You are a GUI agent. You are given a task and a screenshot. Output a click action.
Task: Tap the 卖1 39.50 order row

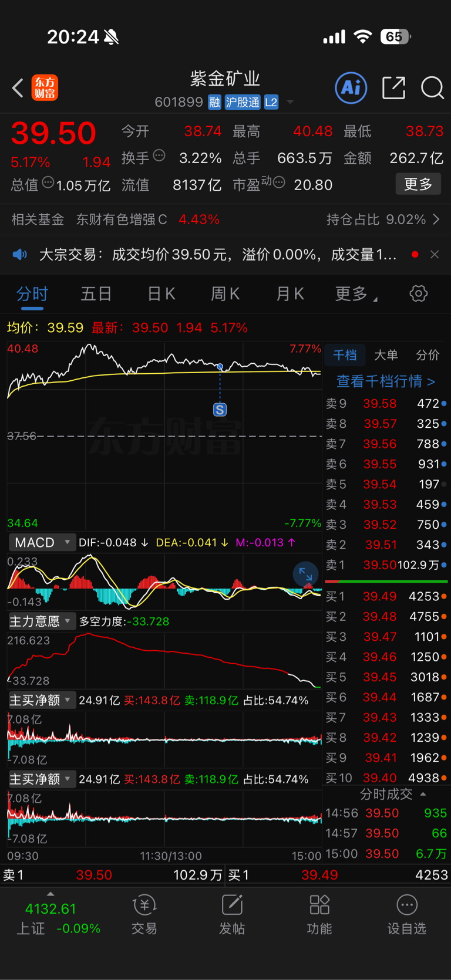tap(386, 565)
